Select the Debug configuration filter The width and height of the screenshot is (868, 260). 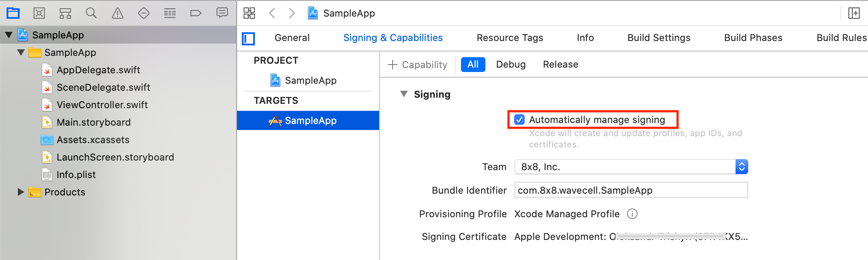pos(511,65)
